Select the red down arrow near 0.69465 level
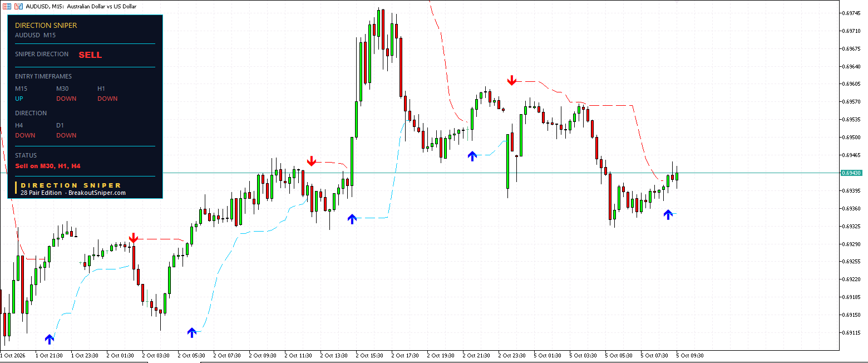868x363 pixels. point(312,161)
